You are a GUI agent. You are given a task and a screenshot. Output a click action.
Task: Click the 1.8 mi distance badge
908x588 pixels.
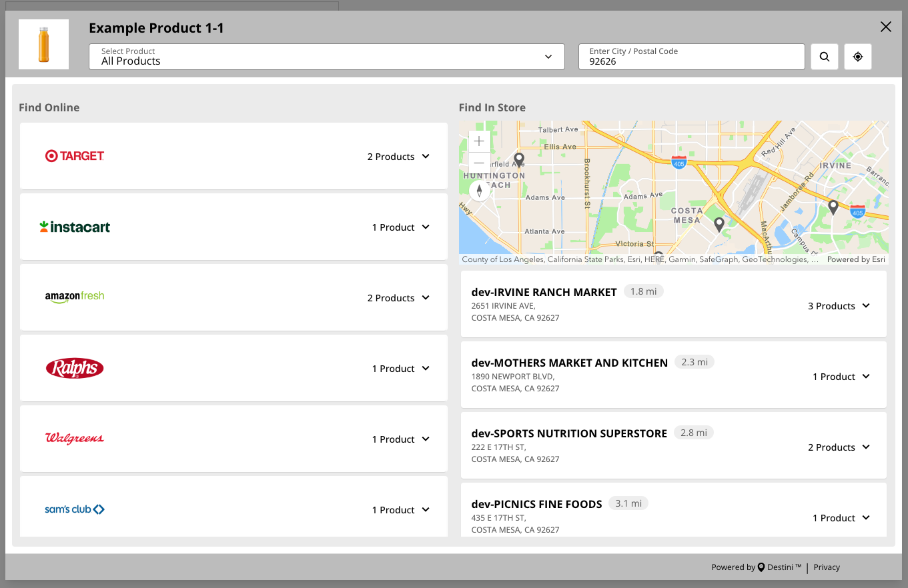[644, 291]
